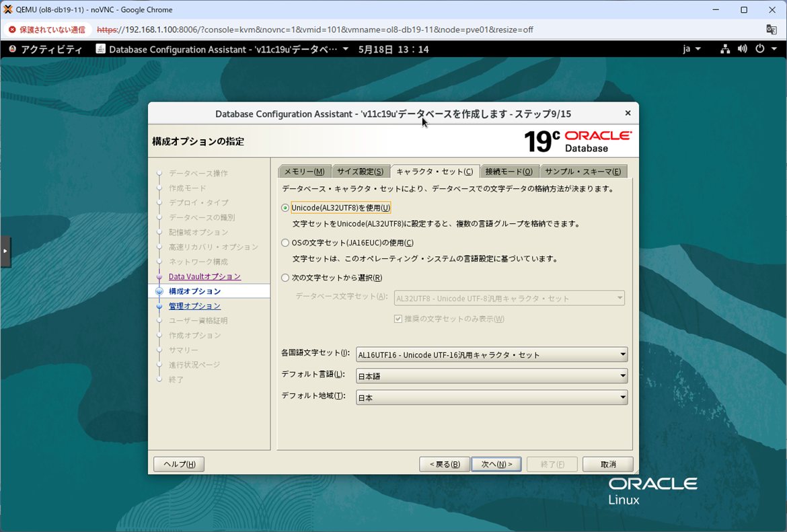Open the Data Vaultオプション step link
Image resolution: width=787 pixels, height=532 pixels.
(204, 276)
